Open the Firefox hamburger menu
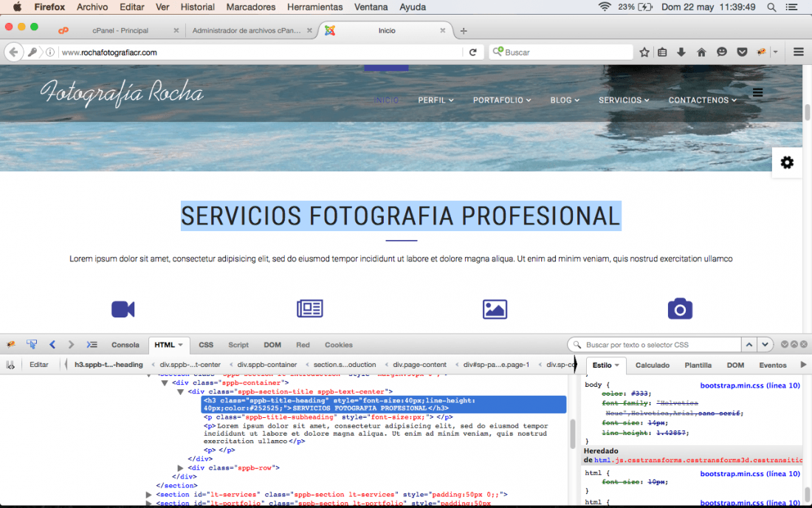The width and height of the screenshot is (812, 508). pos(799,52)
